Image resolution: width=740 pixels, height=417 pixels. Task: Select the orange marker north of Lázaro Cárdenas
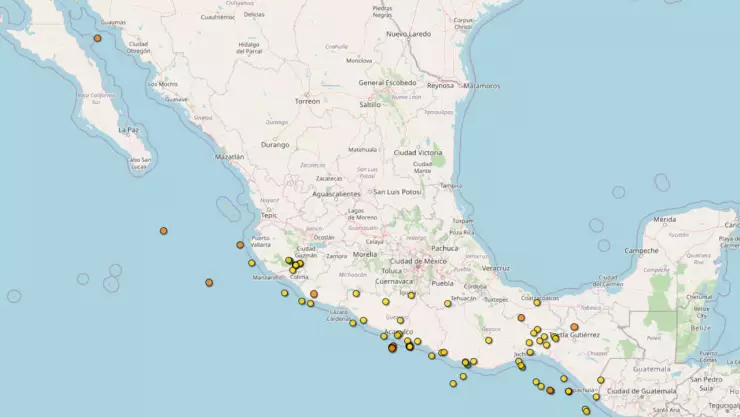tap(314, 294)
